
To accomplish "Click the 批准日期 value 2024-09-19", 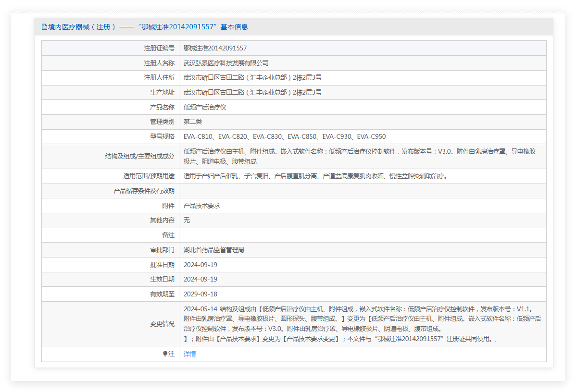I will click(200, 265).
